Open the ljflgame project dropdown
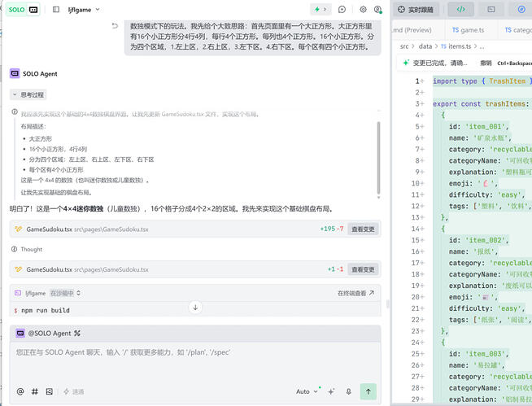Viewport: 532px width, 406px height. point(84,10)
